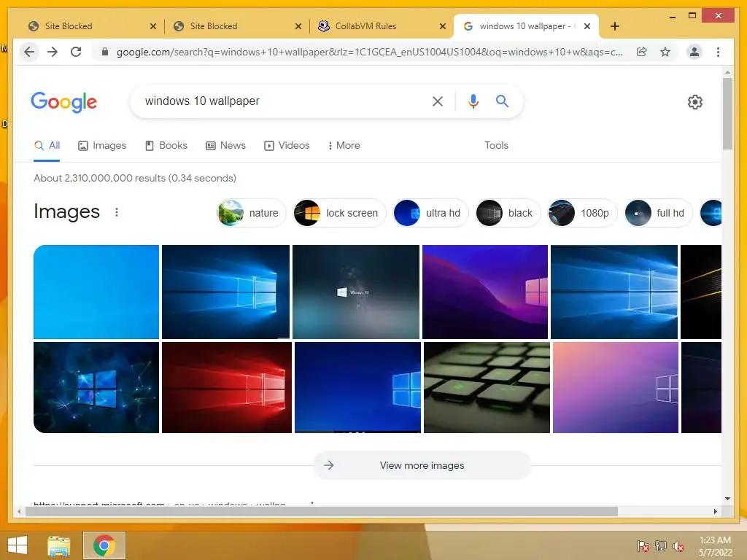
Task: Click the Chrome taskbar icon
Action: [x=104, y=545]
